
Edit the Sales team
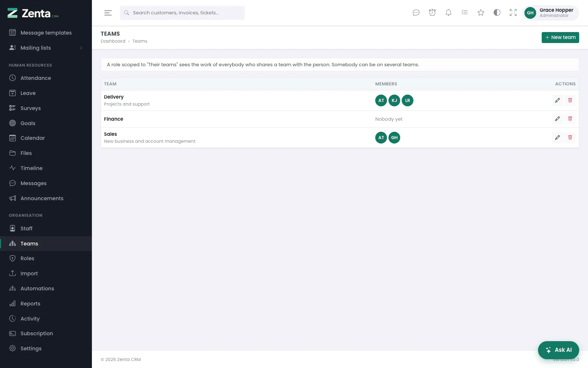pos(557,138)
